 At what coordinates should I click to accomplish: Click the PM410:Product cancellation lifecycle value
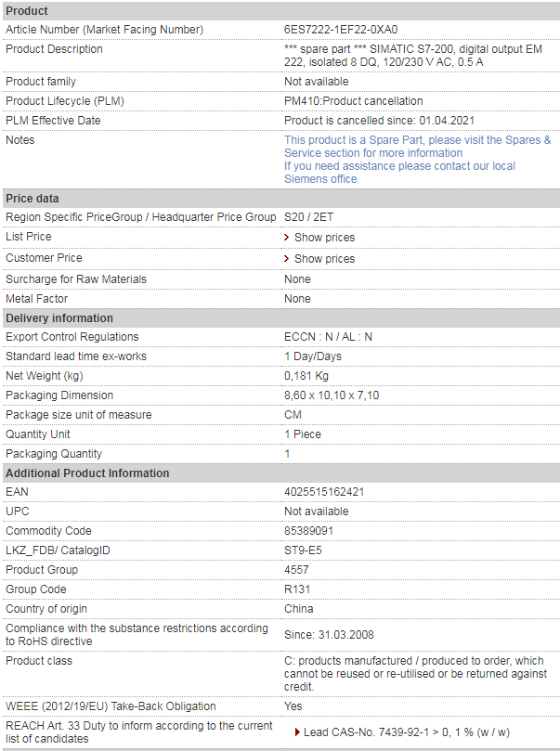354,101
